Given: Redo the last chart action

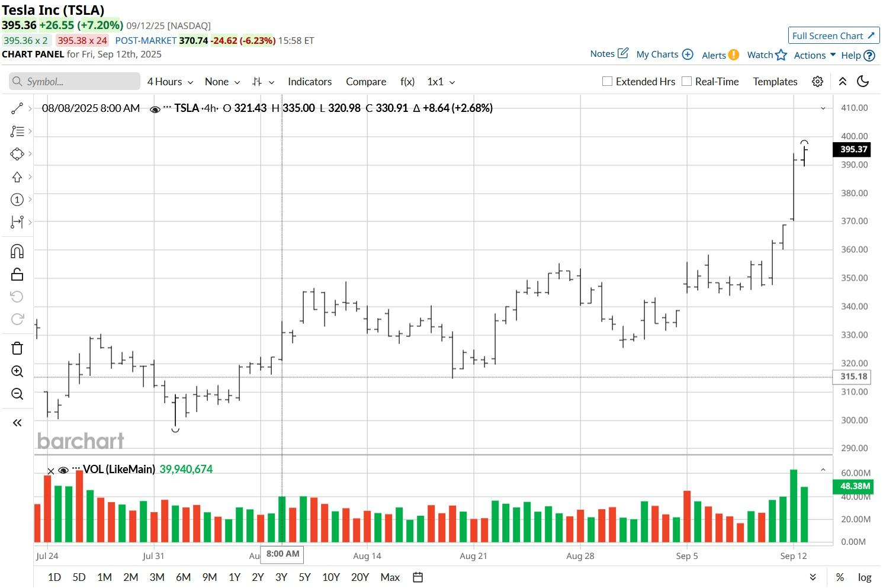Looking at the screenshot, I should (x=17, y=319).
